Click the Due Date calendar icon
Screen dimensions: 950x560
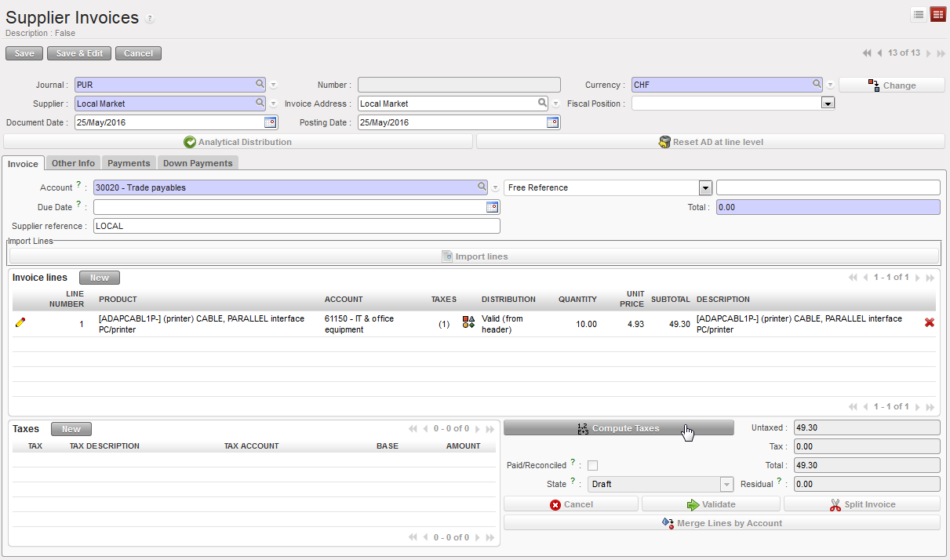click(x=492, y=207)
